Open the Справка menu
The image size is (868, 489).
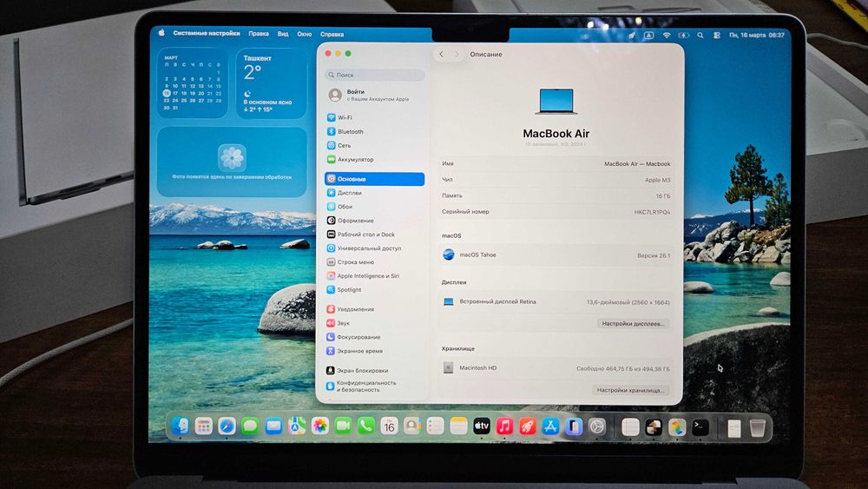[x=332, y=35]
